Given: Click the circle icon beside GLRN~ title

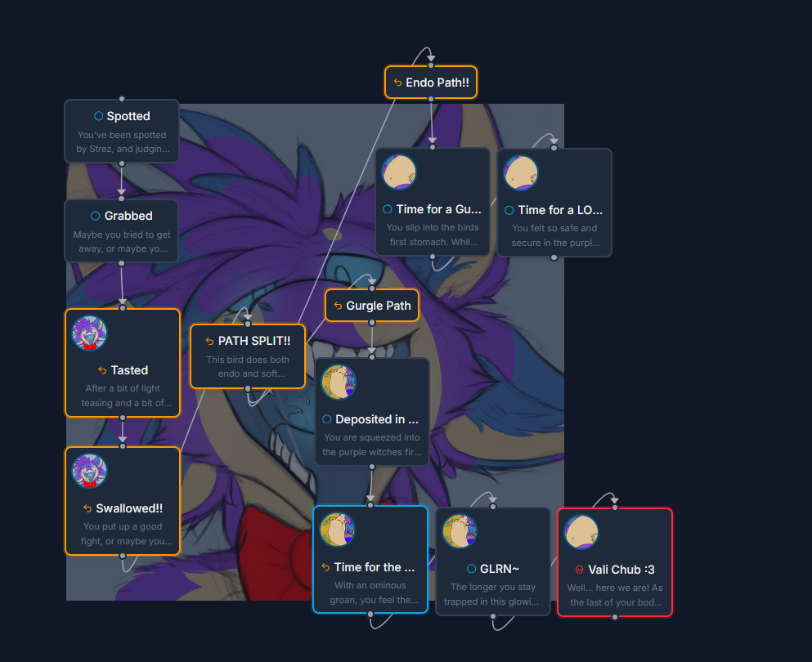Looking at the screenshot, I should pyautogui.click(x=471, y=568).
